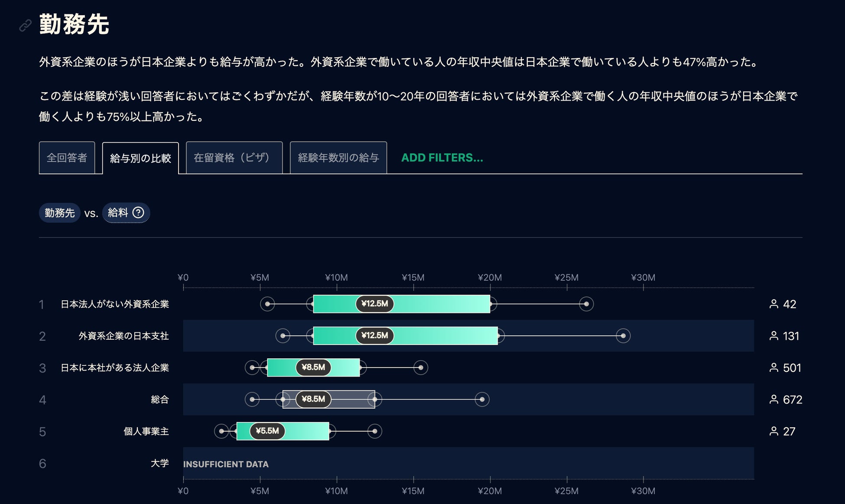Open the 経験年数別の給与 tab
This screenshot has height=504, width=845.
(338, 158)
